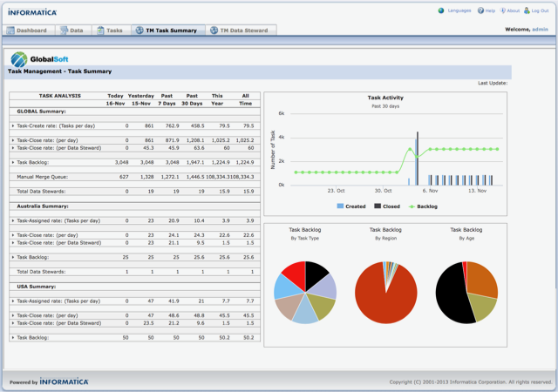Click the Data tab icon
This screenshot has height=392, width=558.
click(64, 30)
